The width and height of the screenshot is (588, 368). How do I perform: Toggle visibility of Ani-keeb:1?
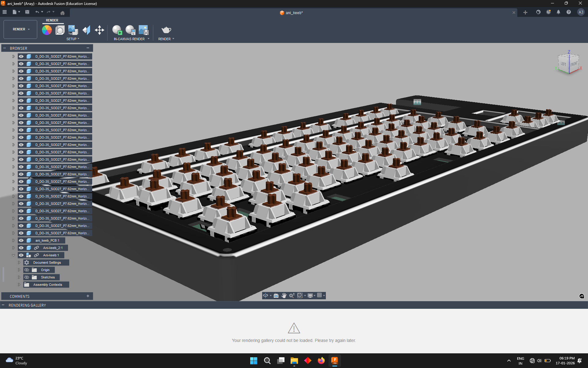point(21,255)
